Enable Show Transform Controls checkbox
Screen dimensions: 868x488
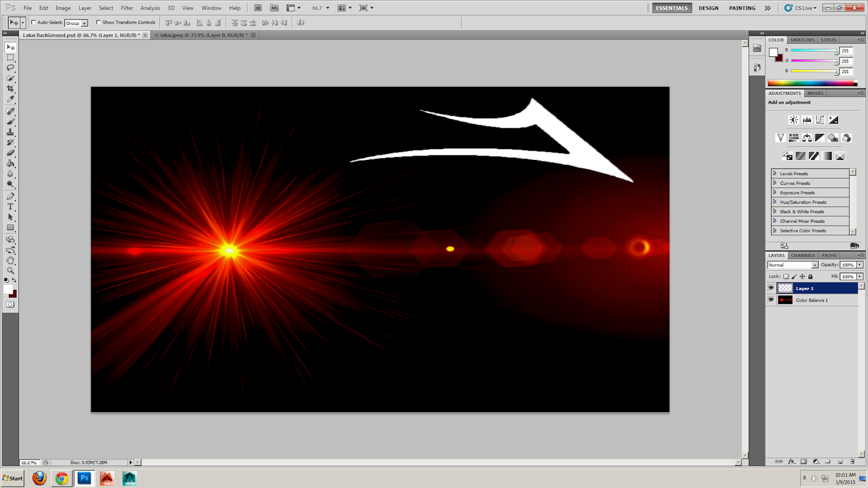[x=98, y=22]
